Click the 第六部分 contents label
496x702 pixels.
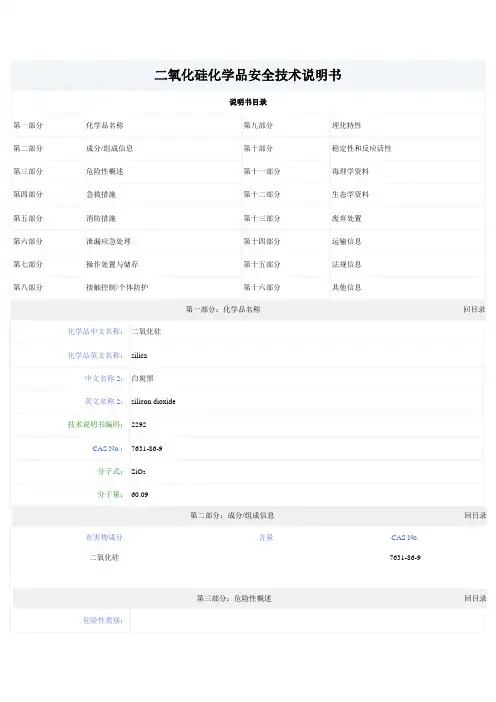pos(28,241)
